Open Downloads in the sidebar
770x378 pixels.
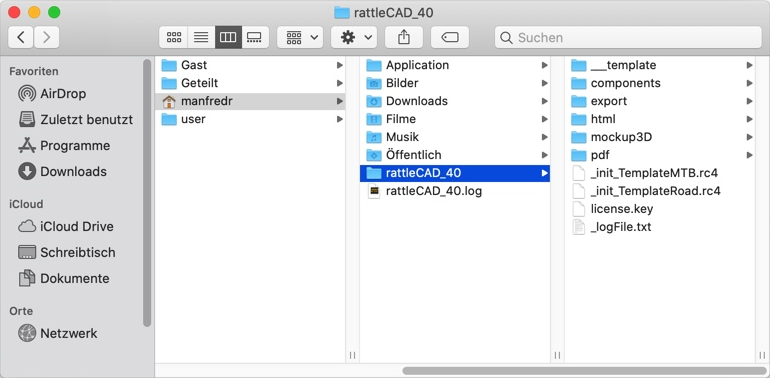point(62,171)
